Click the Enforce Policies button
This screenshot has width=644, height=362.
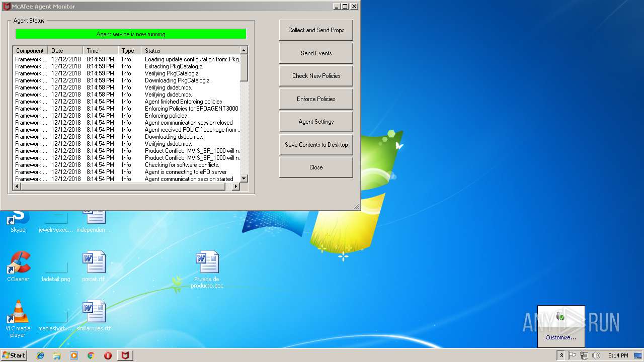click(x=316, y=99)
